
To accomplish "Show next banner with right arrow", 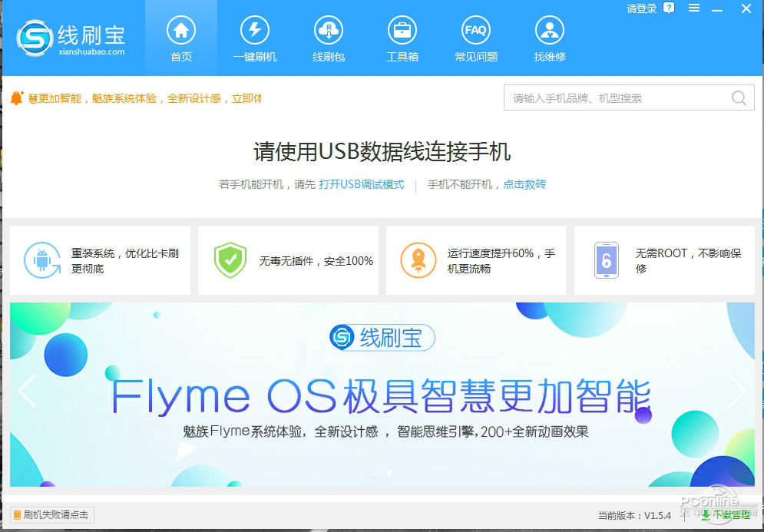I will (737, 391).
